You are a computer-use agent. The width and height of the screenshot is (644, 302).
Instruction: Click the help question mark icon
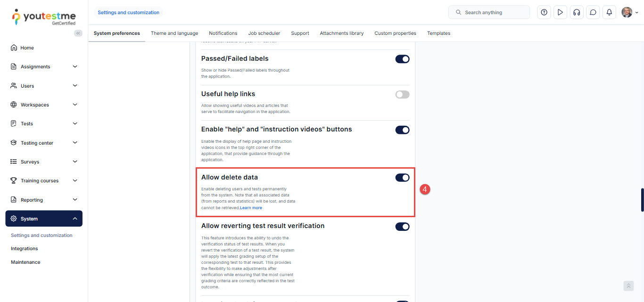tap(544, 12)
